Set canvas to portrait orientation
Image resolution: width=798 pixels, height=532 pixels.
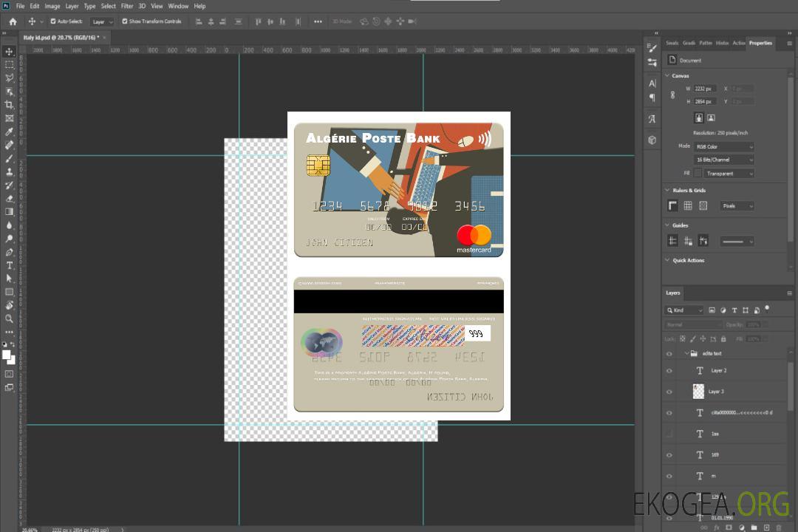[699, 117]
